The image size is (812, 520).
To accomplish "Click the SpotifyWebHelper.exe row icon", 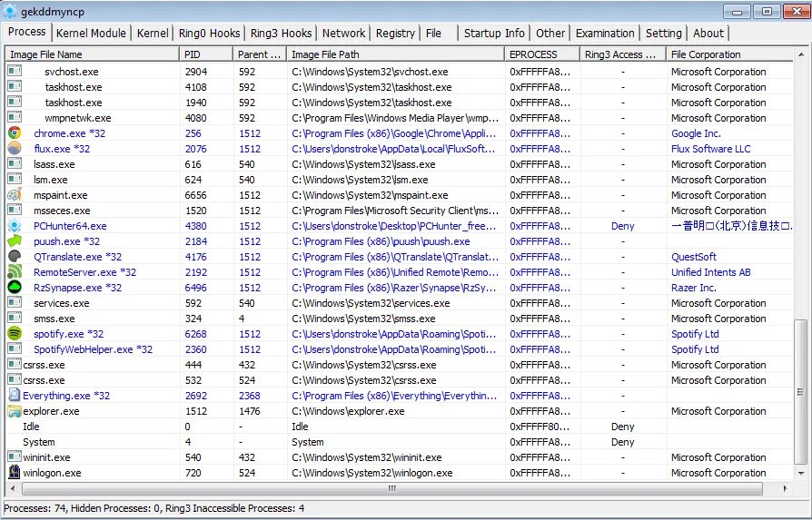I will tap(15, 349).
